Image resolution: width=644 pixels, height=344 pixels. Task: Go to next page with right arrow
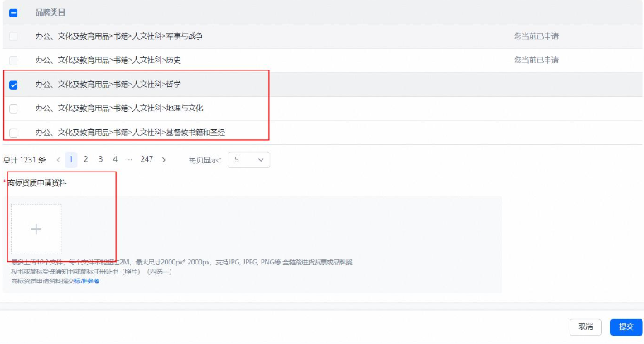[164, 159]
